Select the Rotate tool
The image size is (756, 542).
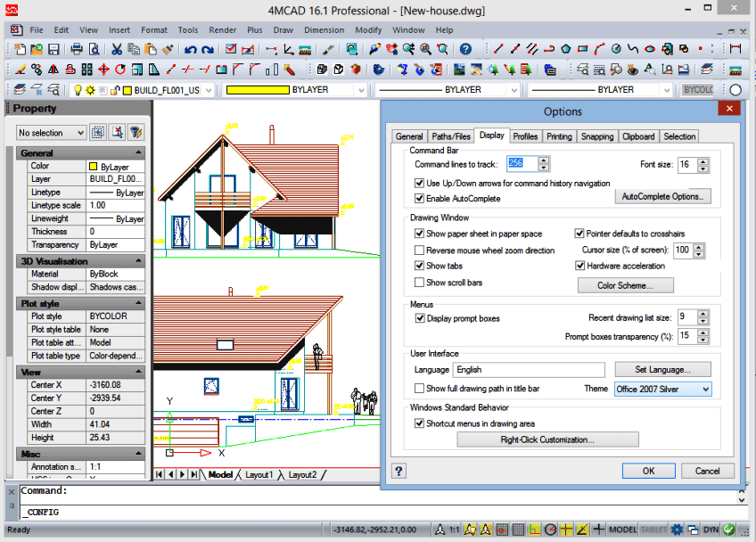pyautogui.click(x=120, y=70)
